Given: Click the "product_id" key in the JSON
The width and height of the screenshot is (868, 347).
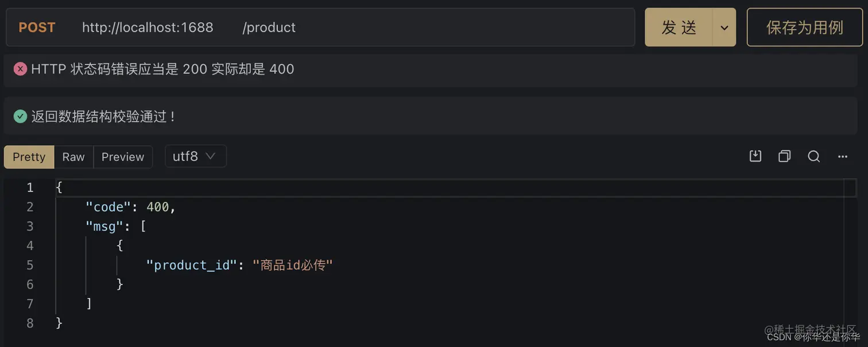Looking at the screenshot, I should click(x=192, y=265).
